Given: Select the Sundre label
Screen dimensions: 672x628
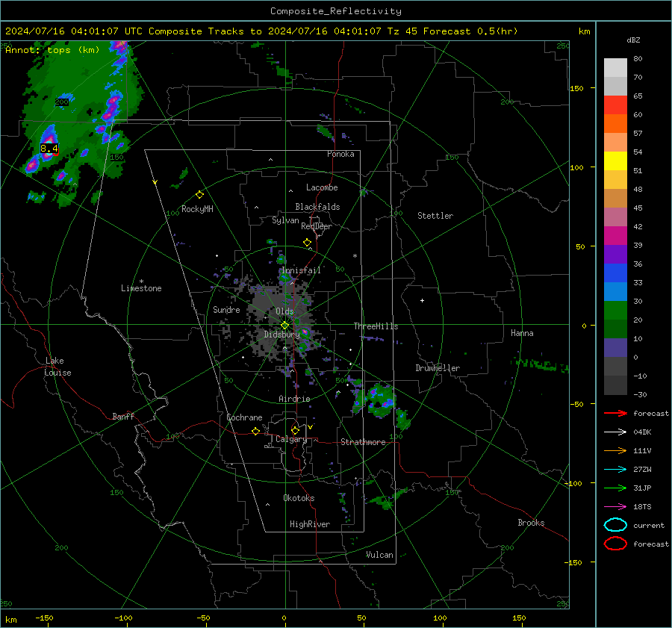Looking at the screenshot, I should [x=226, y=310].
